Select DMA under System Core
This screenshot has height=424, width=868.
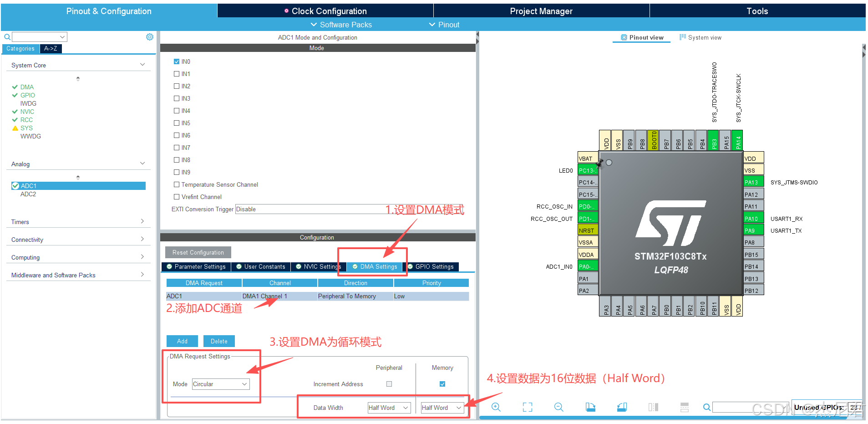point(27,87)
